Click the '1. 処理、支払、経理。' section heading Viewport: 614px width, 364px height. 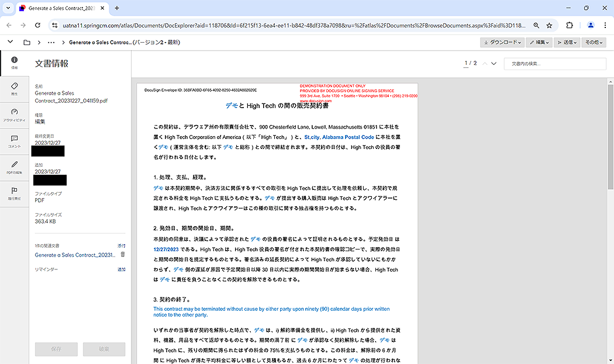(180, 177)
